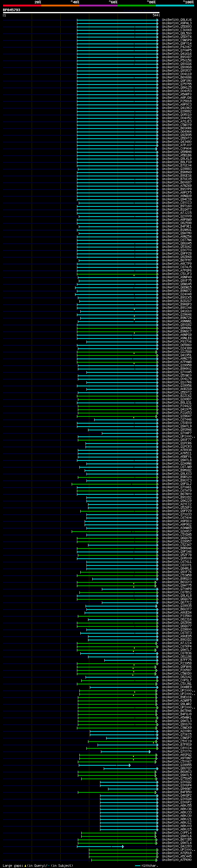This screenshot has height=868, width=197.
Task: Select hit label UniRef100_Q41616
Action: (x=177, y=54)
